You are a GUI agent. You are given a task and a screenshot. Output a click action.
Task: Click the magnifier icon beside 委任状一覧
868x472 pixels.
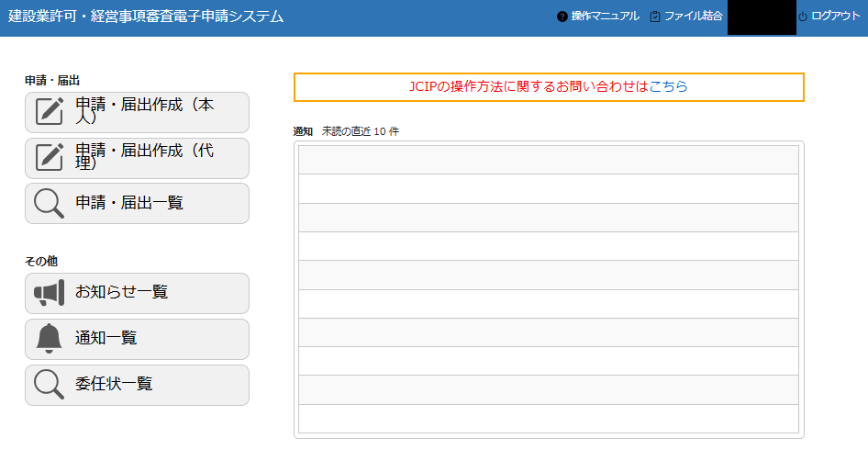(50, 385)
